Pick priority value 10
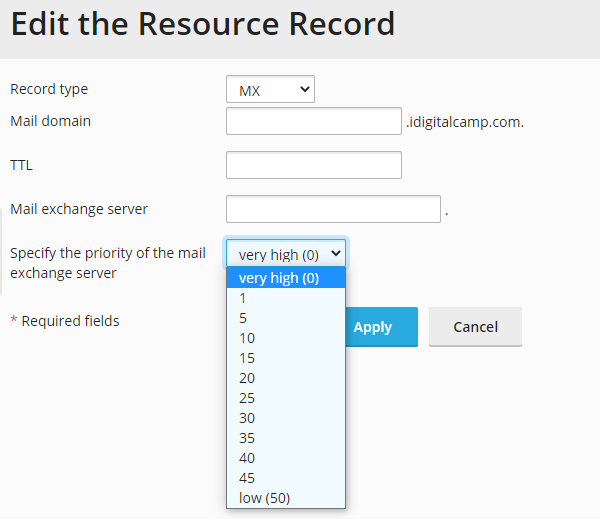The image size is (600, 522). click(286, 338)
